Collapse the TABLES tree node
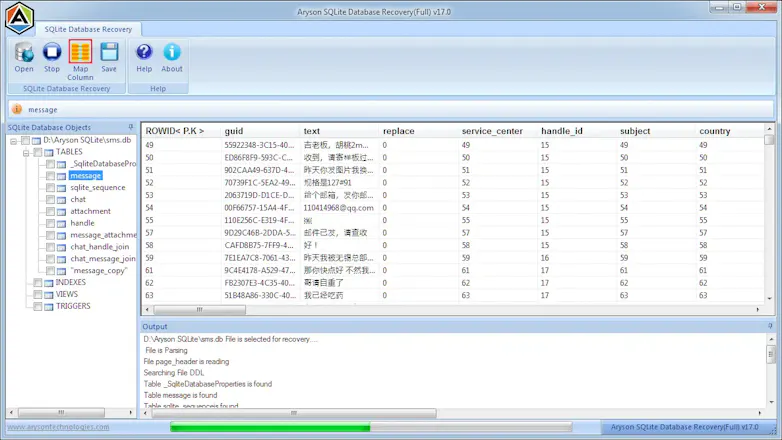The image size is (782, 440). pyautogui.click(x=26, y=153)
